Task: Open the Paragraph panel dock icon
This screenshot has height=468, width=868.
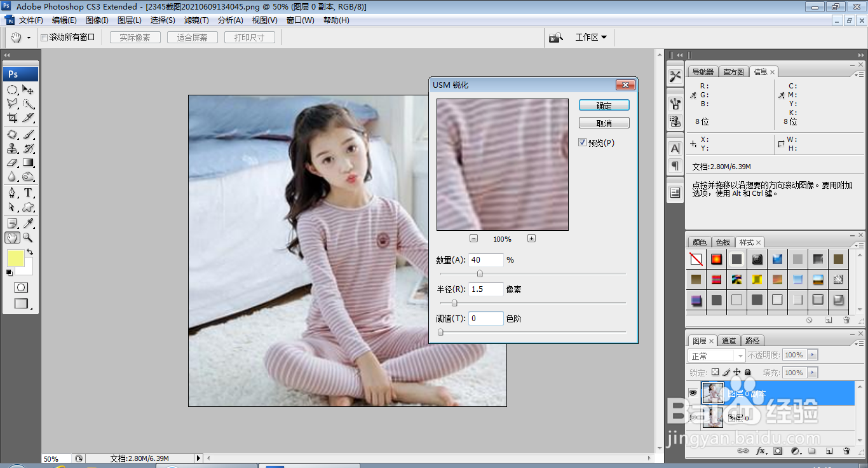Action: (675, 166)
